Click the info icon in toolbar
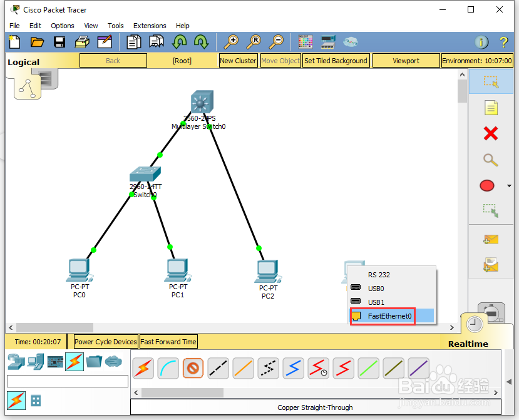519x420 pixels. tap(481, 42)
